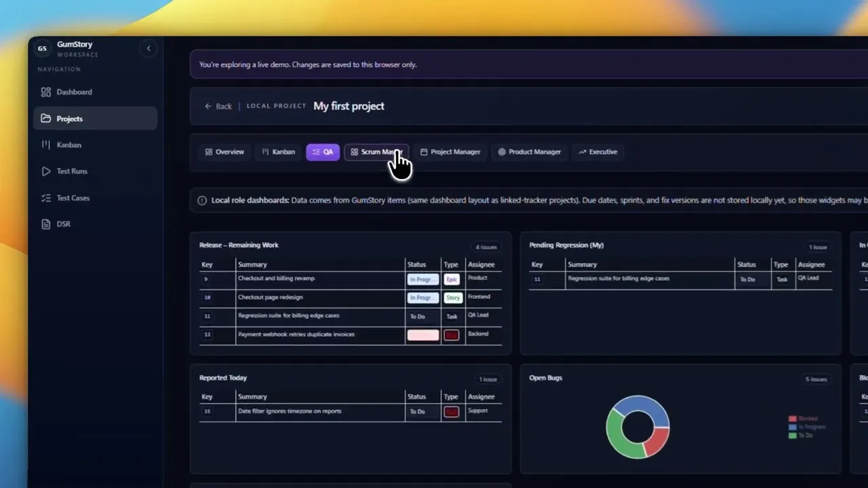Image resolution: width=868 pixels, height=488 pixels.
Task: Click the sidebar Kanban columns icon
Action: point(46,145)
